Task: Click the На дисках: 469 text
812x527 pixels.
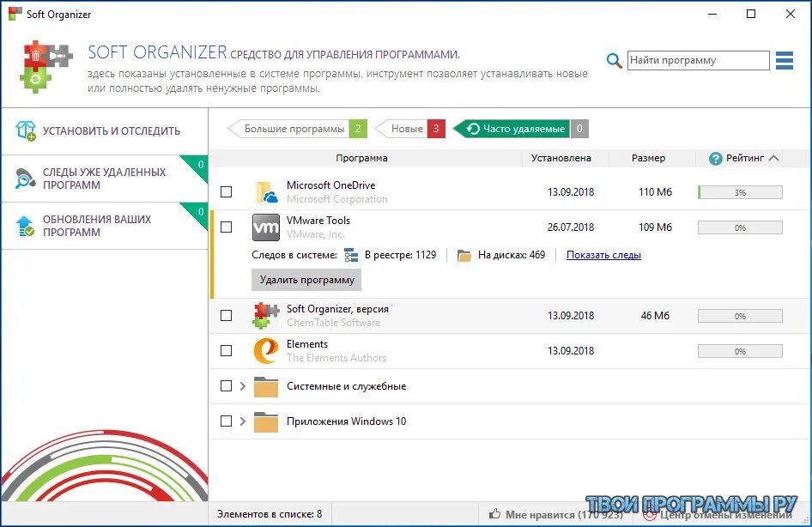Action: click(x=511, y=255)
